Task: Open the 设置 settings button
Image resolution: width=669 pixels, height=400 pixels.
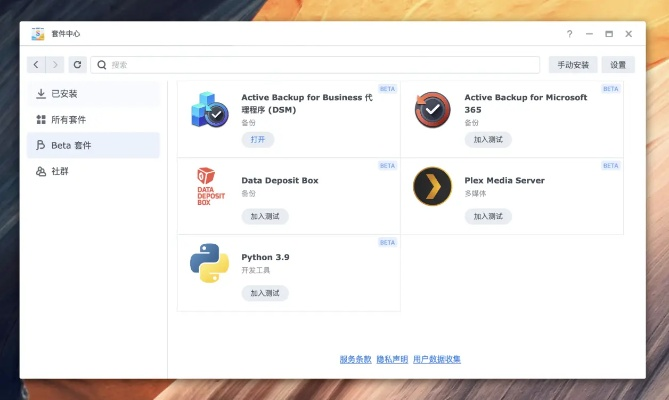Action: (618, 65)
